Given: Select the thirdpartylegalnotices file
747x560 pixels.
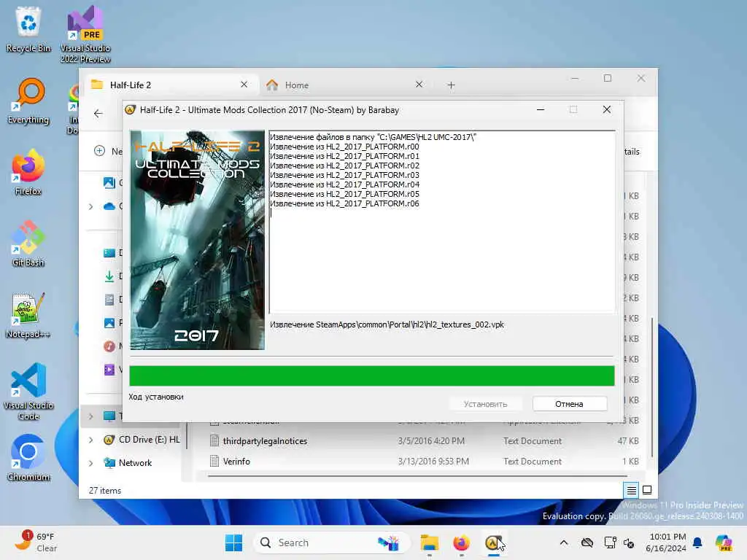Looking at the screenshot, I should click(264, 441).
